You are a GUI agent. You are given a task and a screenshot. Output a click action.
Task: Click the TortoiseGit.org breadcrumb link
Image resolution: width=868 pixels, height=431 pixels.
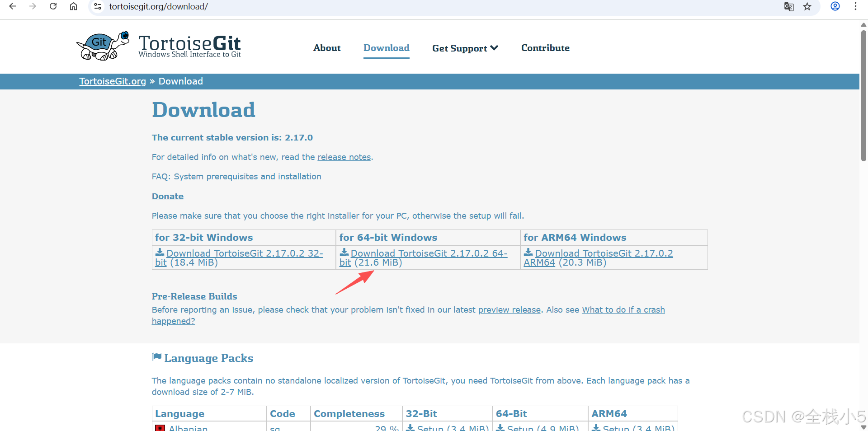[x=113, y=81]
